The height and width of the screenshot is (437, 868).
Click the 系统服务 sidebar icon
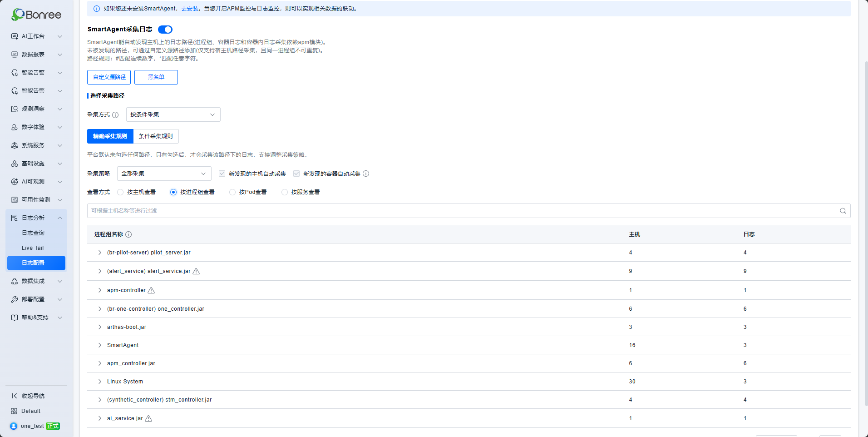tap(15, 145)
